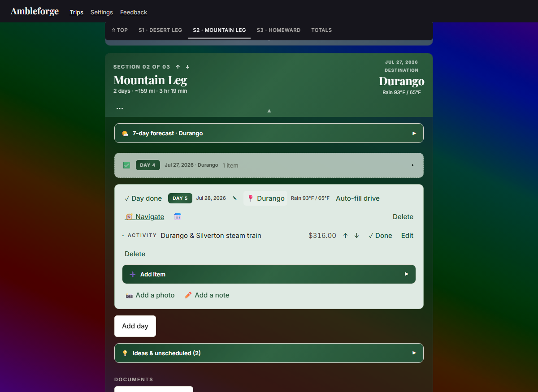Move Mountain Leg section down arrow
The width and height of the screenshot is (538, 392).
coord(187,67)
